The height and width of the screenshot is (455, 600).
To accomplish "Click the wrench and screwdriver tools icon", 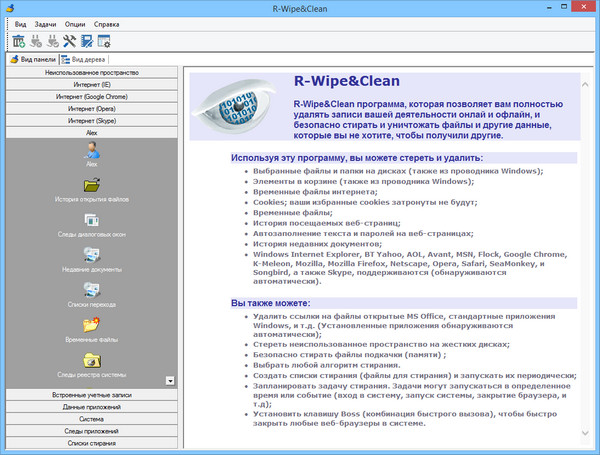I will 70,41.
